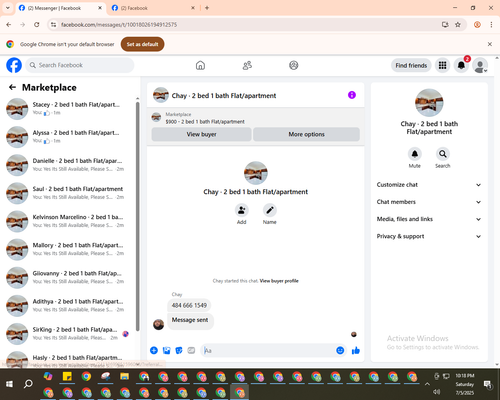Open the Groups icon in top navigation
This screenshot has width=500, height=400.
click(294, 65)
